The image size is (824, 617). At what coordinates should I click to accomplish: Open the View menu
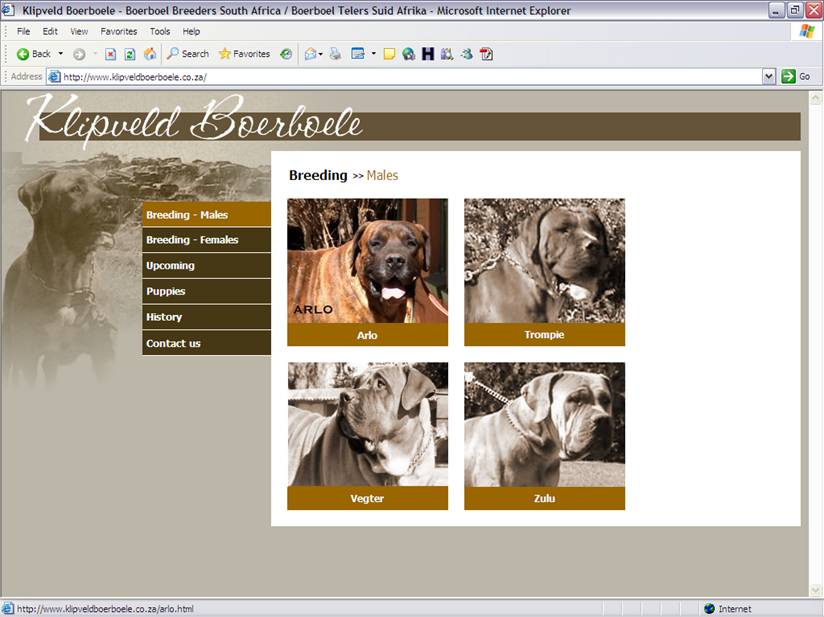[79, 32]
